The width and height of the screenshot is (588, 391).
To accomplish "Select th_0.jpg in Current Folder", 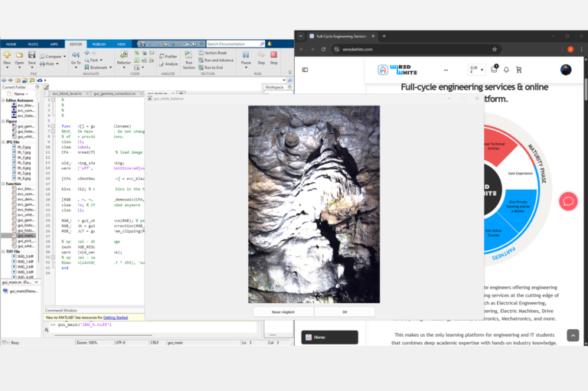I will (24, 148).
